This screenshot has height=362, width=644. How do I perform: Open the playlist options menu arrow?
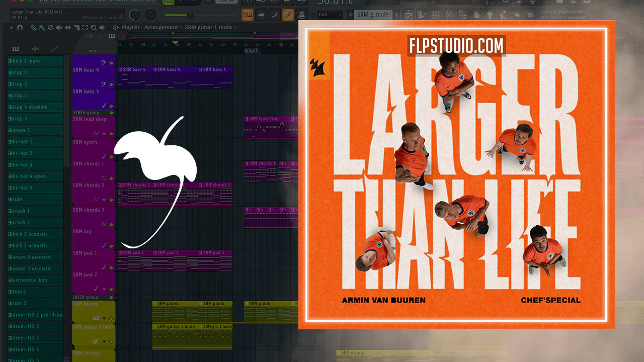[12, 28]
